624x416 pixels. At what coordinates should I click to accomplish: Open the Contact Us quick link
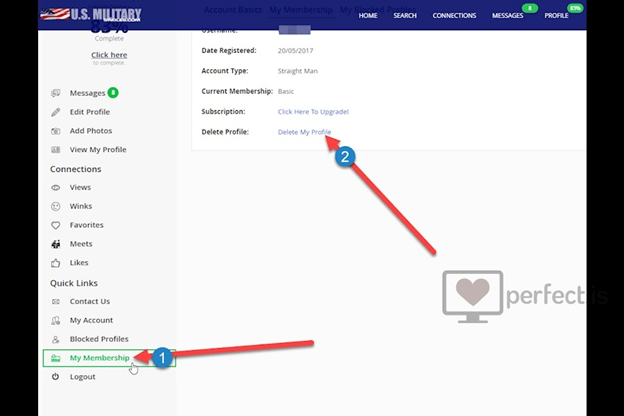pos(90,302)
